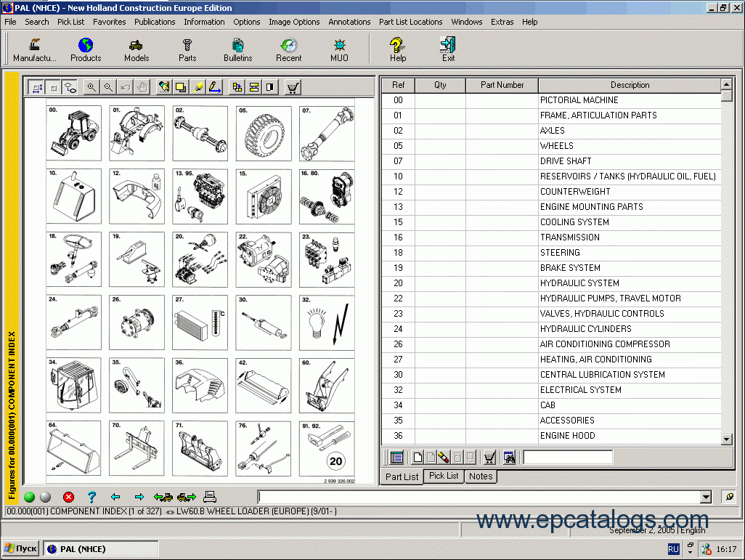Click the Ref column header
The width and height of the screenshot is (745, 560).
(398, 85)
